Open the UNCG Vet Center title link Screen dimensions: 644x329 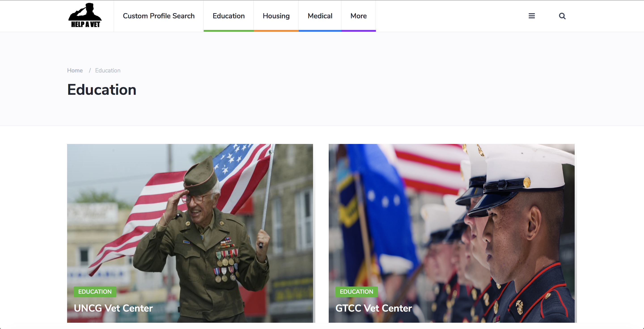(113, 308)
